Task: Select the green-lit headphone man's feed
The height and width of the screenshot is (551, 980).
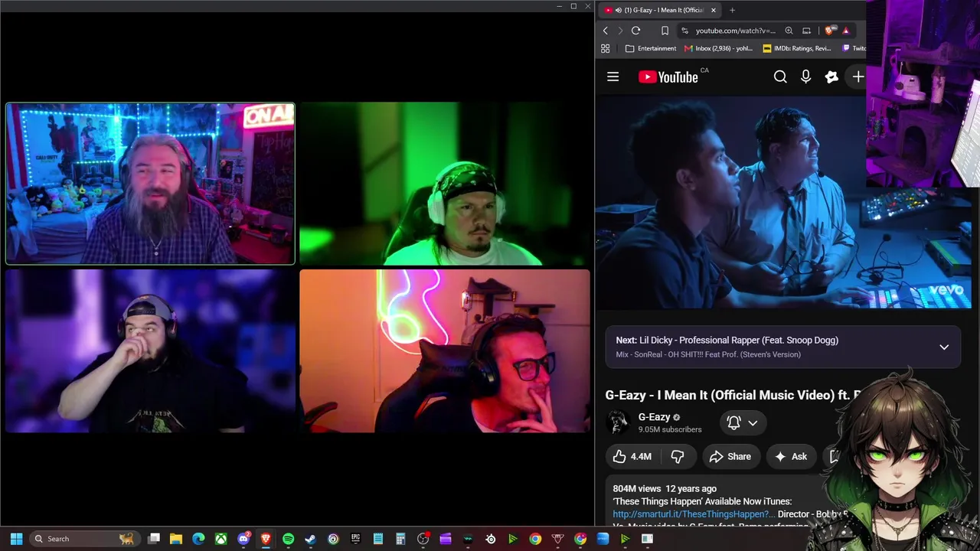Action: (444, 184)
